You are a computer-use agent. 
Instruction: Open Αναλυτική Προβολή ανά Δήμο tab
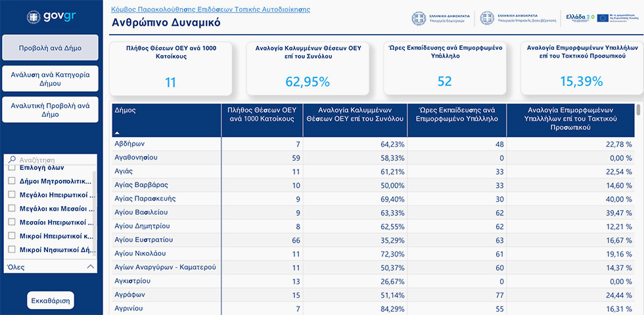51,110
